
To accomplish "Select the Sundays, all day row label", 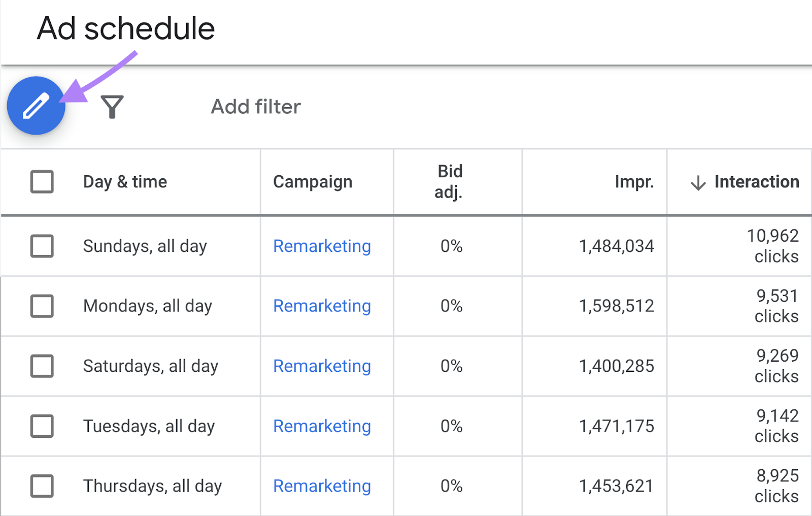I will [x=145, y=246].
